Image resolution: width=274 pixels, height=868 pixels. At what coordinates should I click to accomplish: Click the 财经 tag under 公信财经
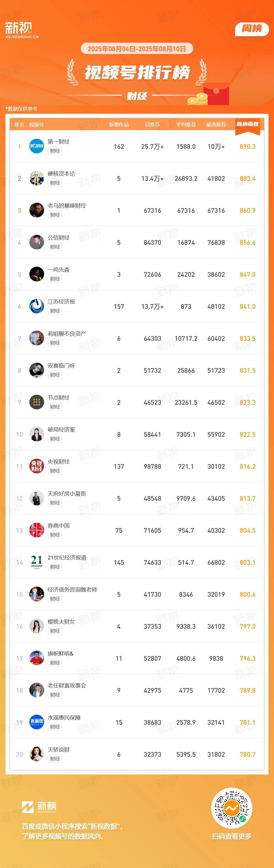[55, 247]
